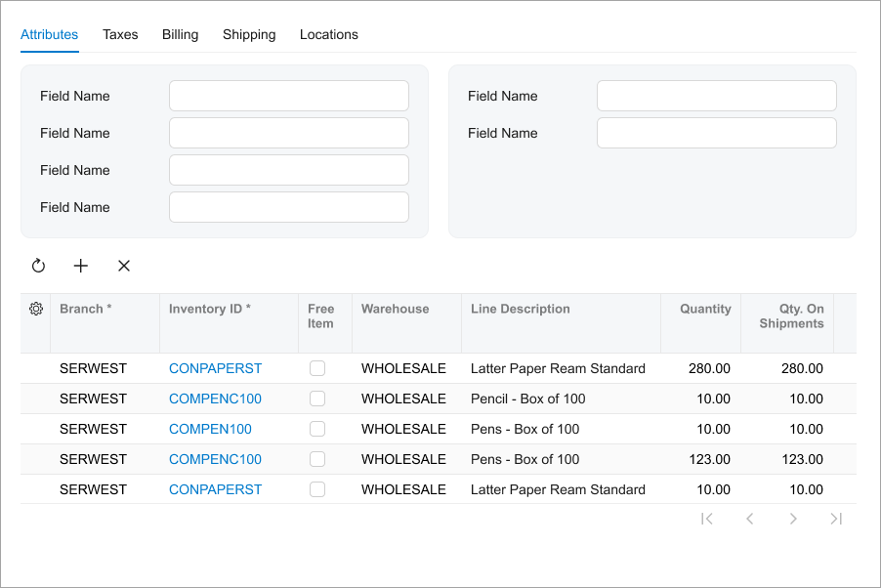Open CONPAPERST link in the first row
Viewport: 881px width, 588px height.
pos(215,368)
